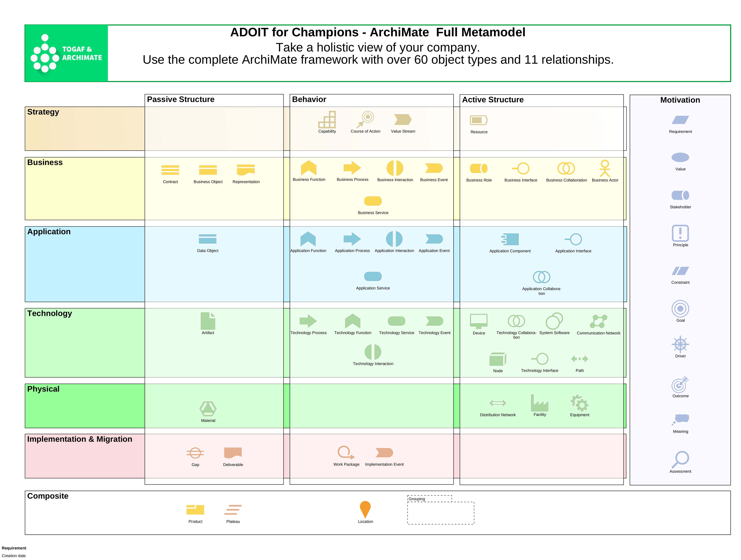Select the Data Object icon
This screenshot has height=560, width=741.
pos(208,239)
